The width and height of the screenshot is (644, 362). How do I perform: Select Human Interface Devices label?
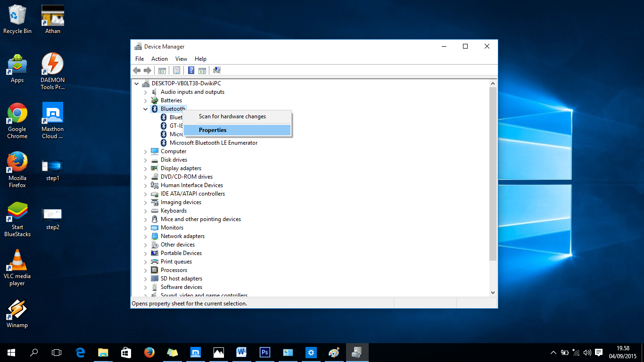tap(192, 185)
